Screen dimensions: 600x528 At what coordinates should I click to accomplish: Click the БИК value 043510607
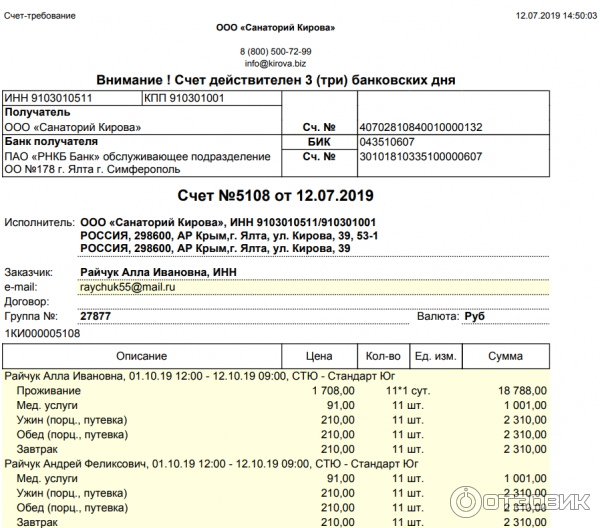tap(386, 142)
